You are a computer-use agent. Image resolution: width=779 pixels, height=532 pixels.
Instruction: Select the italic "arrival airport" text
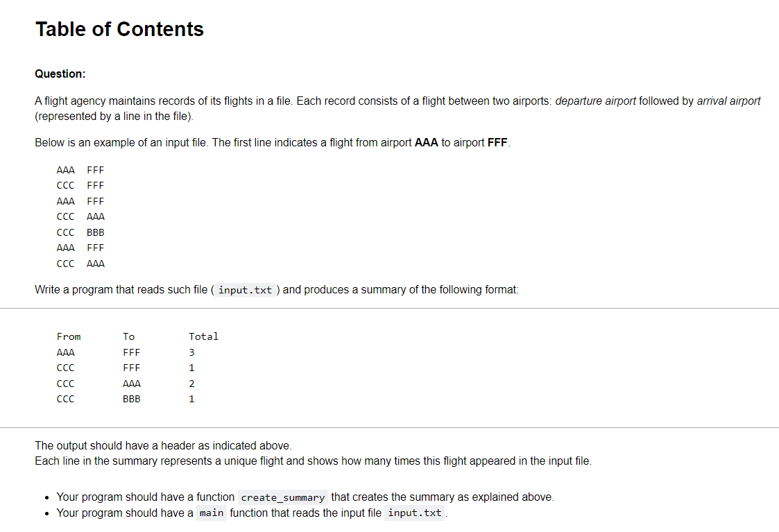click(728, 101)
